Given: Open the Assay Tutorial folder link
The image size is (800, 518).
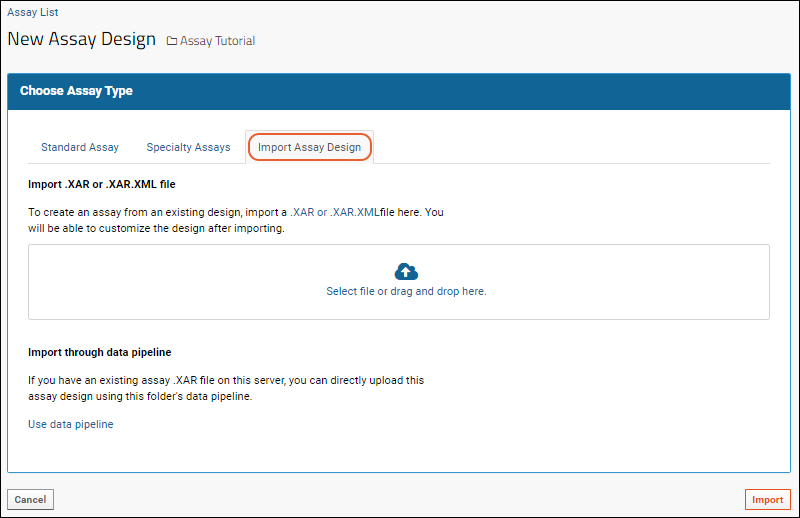Looking at the screenshot, I should point(217,41).
